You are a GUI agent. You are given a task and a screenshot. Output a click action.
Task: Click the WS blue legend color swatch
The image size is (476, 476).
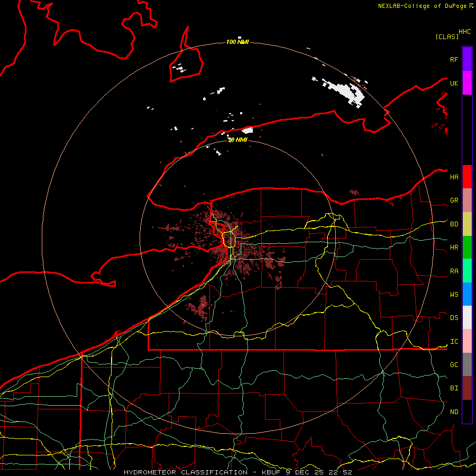[x=467, y=294]
